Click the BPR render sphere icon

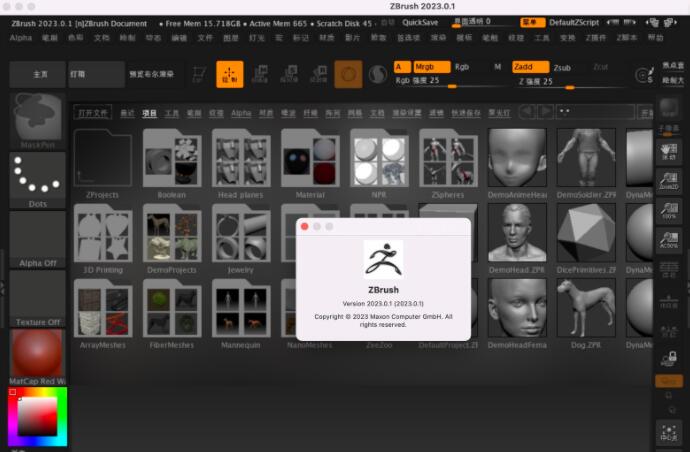[669, 107]
